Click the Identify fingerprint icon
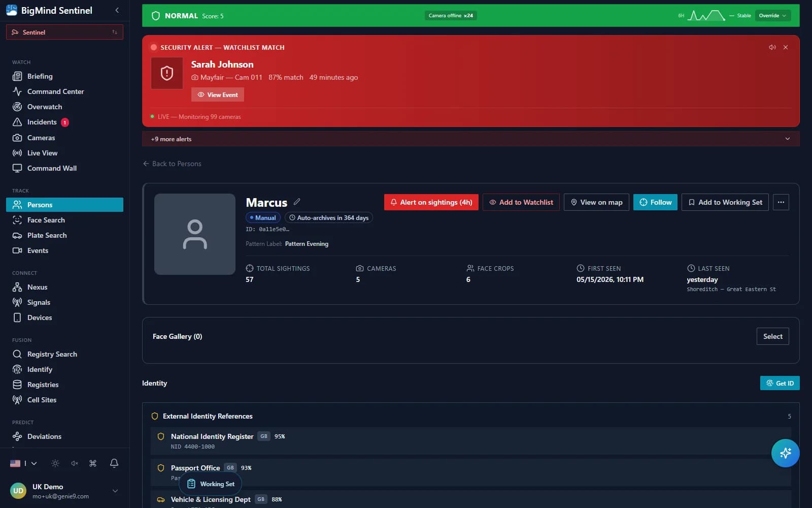 (17, 369)
